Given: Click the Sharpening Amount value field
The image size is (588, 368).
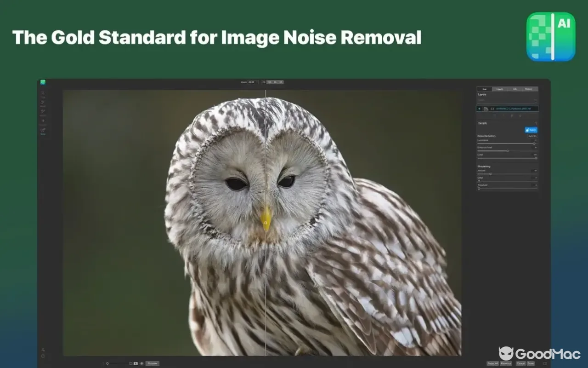Looking at the screenshot, I should click(534, 171).
